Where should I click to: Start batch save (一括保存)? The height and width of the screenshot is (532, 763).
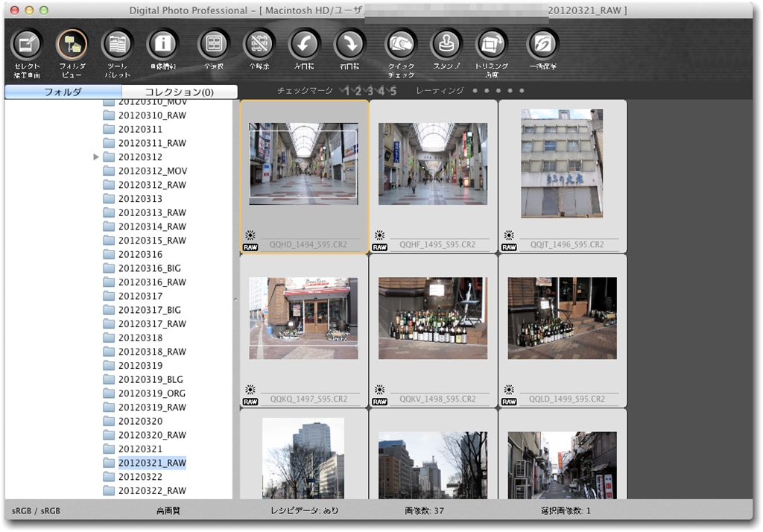click(x=542, y=45)
